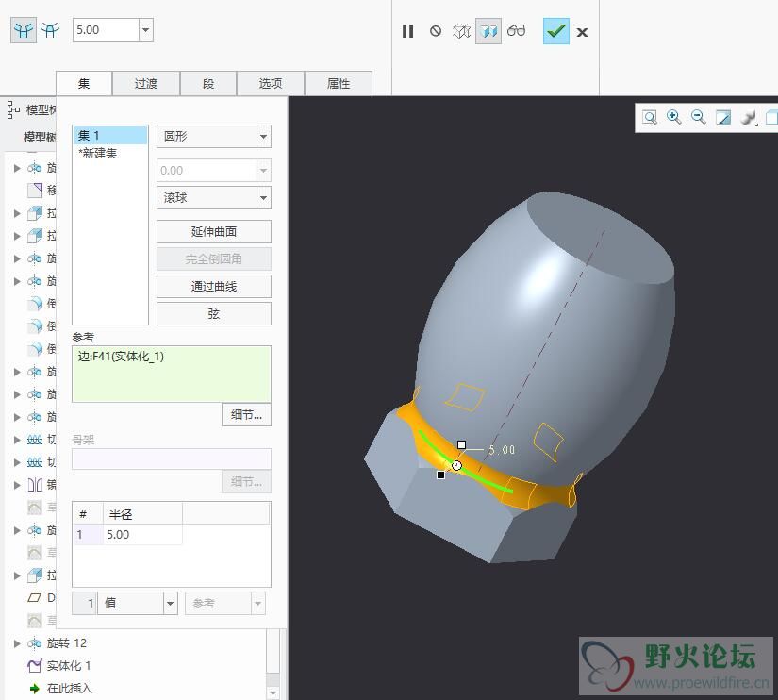Viewport: 778px width, 700px height.
Task: Click the black square drag handle on model
Action: point(440,475)
